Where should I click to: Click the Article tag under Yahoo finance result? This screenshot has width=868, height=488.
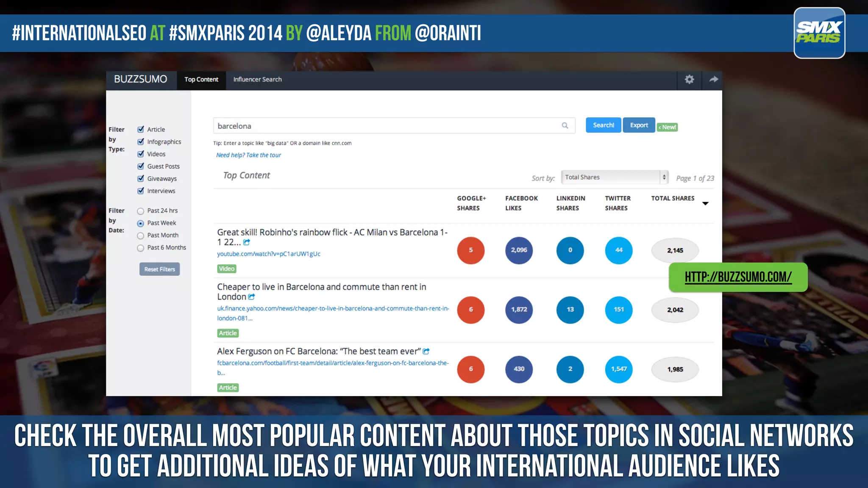[228, 333]
